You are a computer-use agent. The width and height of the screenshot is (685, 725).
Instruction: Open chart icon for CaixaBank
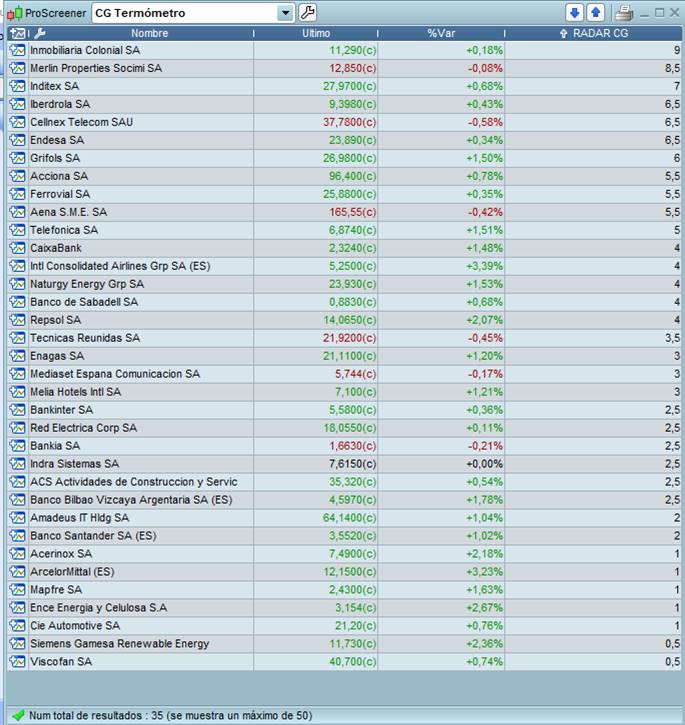pyautogui.click(x=18, y=248)
